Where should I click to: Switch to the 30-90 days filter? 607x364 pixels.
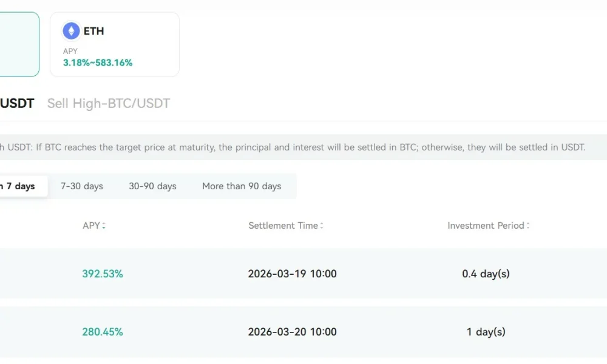click(152, 186)
